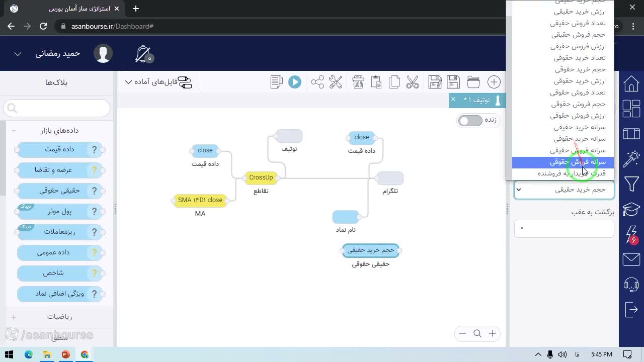Save strategy with the floppy disk icon
This screenshot has width=644, height=362.
click(453, 82)
